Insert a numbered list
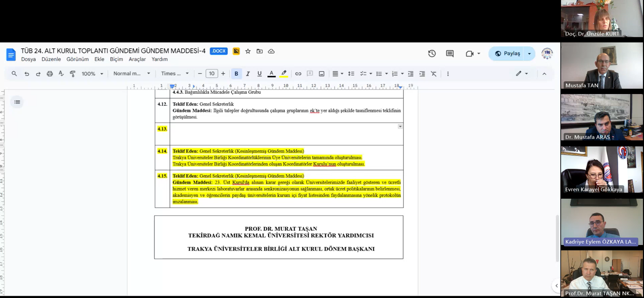The height and width of the screenshot is (298, 644). (x=395, y=74)
